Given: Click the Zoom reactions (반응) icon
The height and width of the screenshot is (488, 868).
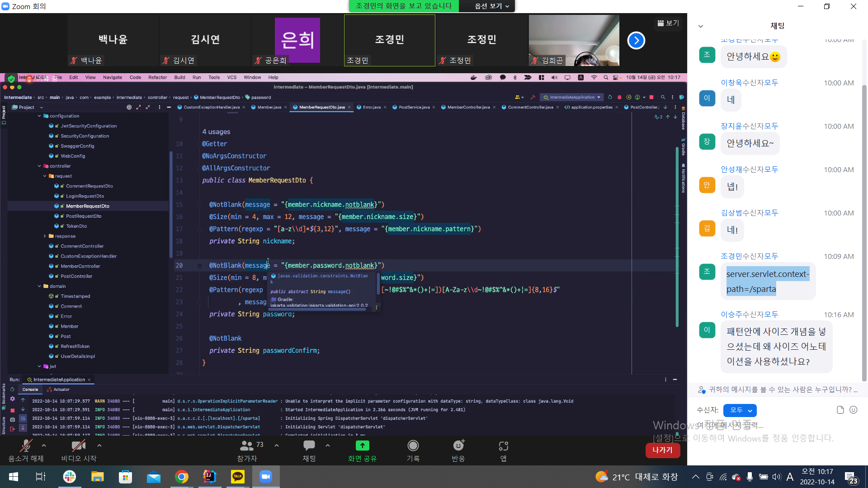Looking at the screenshot, I should (x=458, y=446).
